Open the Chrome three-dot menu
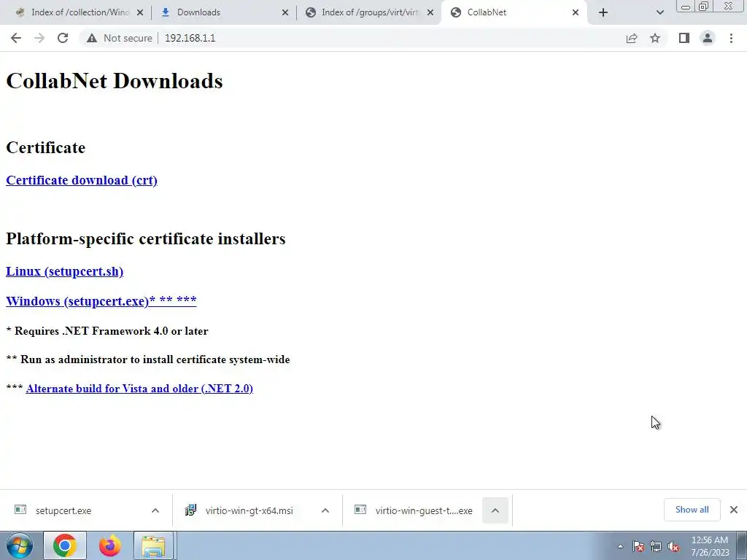The height and width of the screenshot is (560, 747). [x=731, y=38]
